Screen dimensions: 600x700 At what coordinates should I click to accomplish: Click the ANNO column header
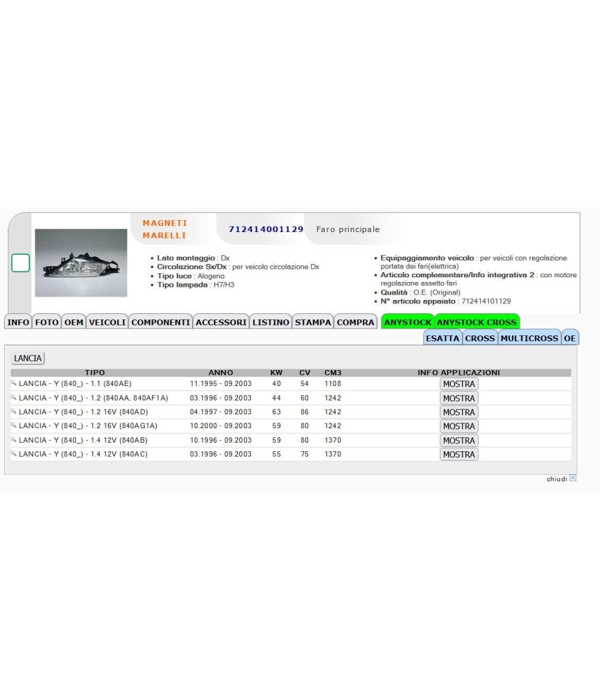click(x=221, y=372)
